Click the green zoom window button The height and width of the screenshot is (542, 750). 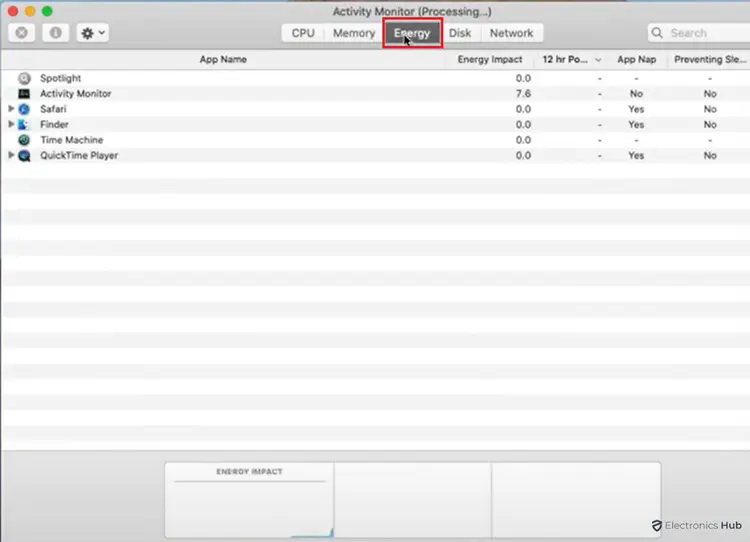47,11
